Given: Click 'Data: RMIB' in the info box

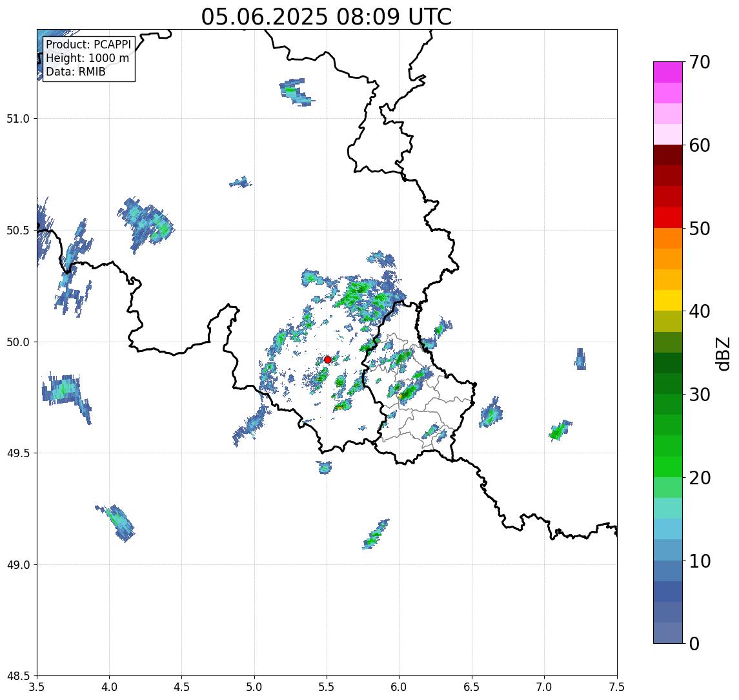Looking at the screenshot, I should pos(76,72).
